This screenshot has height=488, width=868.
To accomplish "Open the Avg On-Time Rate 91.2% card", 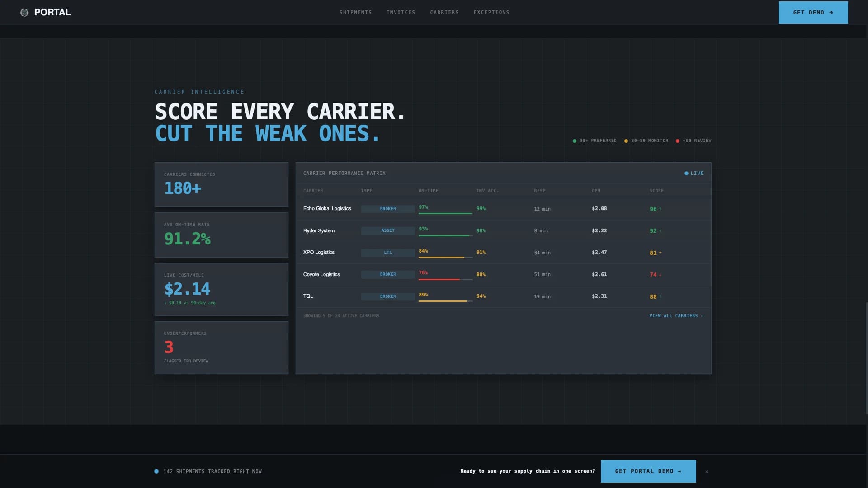I will tap(221, 235).
